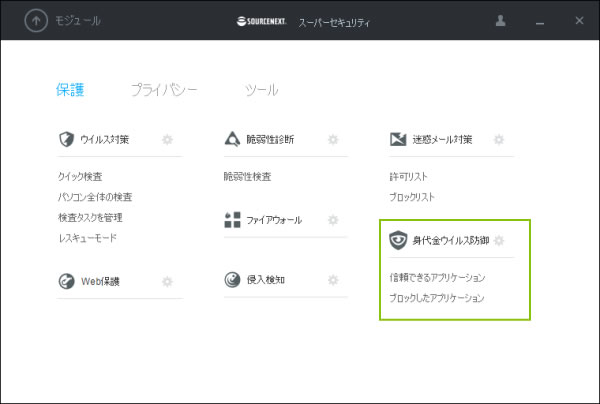Click the スーパーセキュリティ title text
Screen dimensions: 600x404
334,23
